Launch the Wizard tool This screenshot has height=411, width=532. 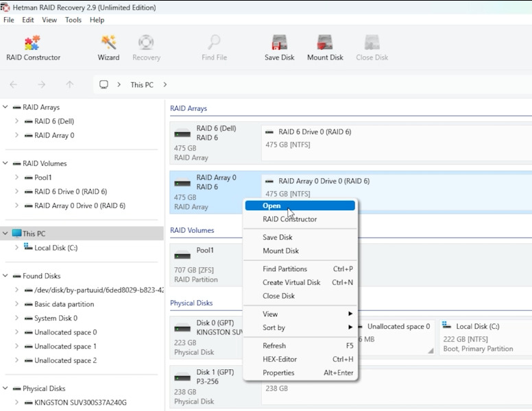[x=108, y=48]
